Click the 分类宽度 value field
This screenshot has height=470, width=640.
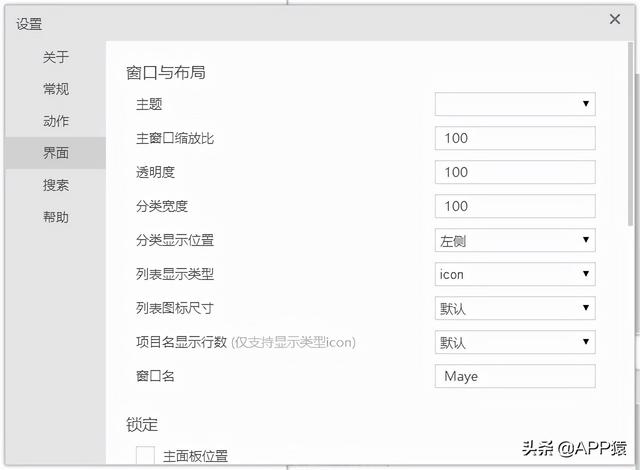tap(515, 206)
